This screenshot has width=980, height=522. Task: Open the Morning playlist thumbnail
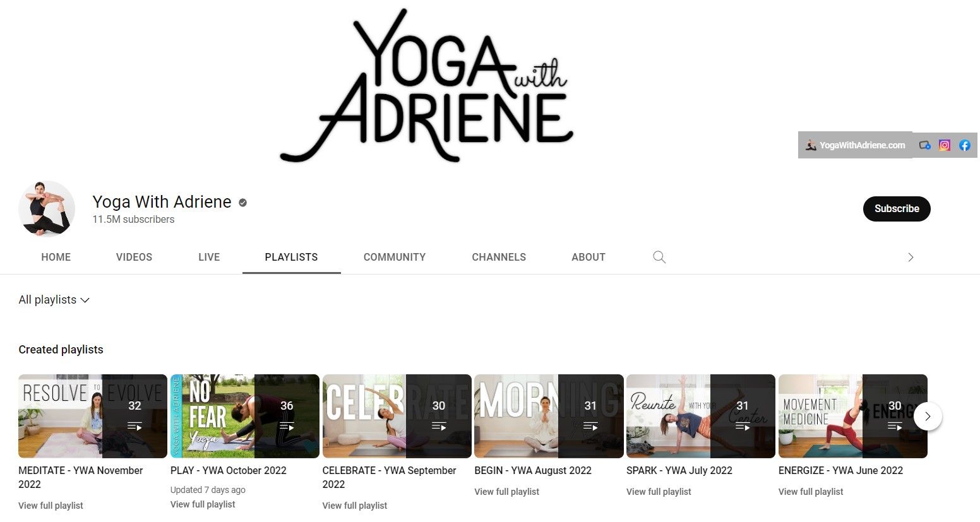click(x=549, y=416)
